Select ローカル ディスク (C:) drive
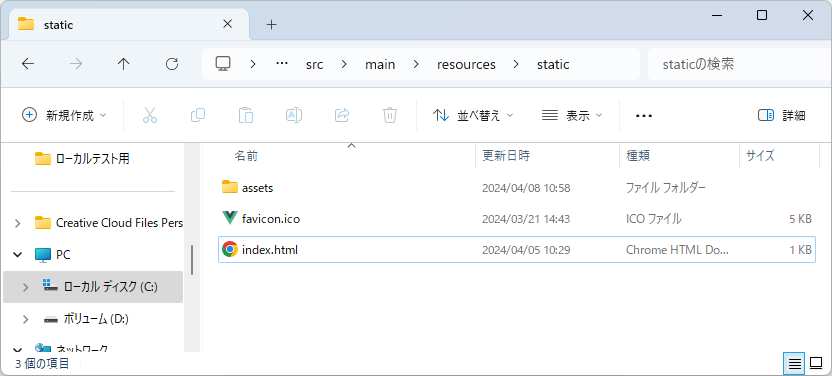This screenshot has width=832, height=376. click(x=93, y=287)
